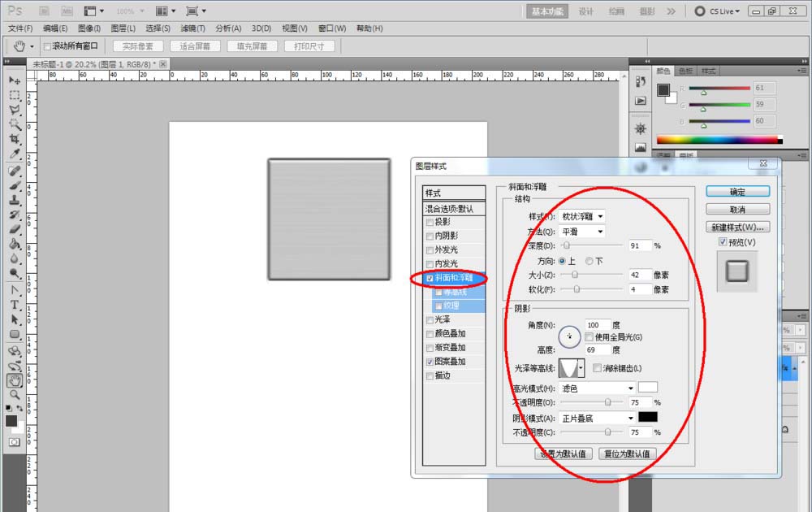Select the Crop tool
812x512 pixels.
(15, 139)
